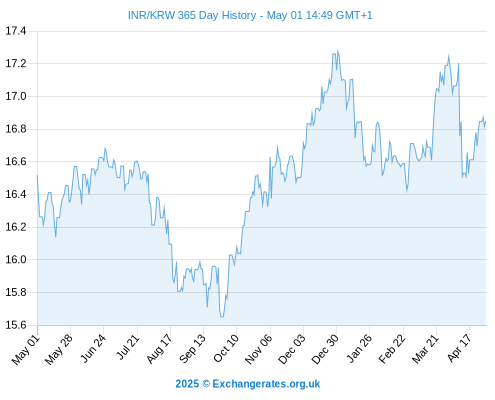Select the Oct 10 x-axis date label
The height and width of the screenshot is (400, 495).
click(x=226, y=349)
